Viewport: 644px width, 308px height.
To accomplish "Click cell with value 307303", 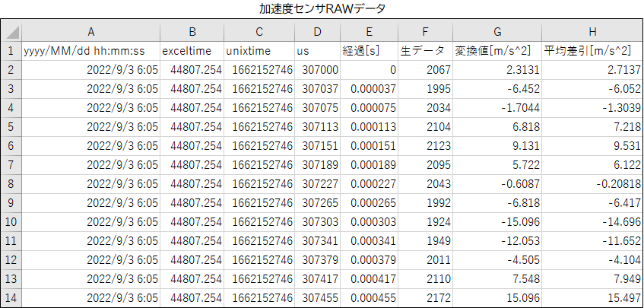I will pyautogui.click(x=318, y=222).
